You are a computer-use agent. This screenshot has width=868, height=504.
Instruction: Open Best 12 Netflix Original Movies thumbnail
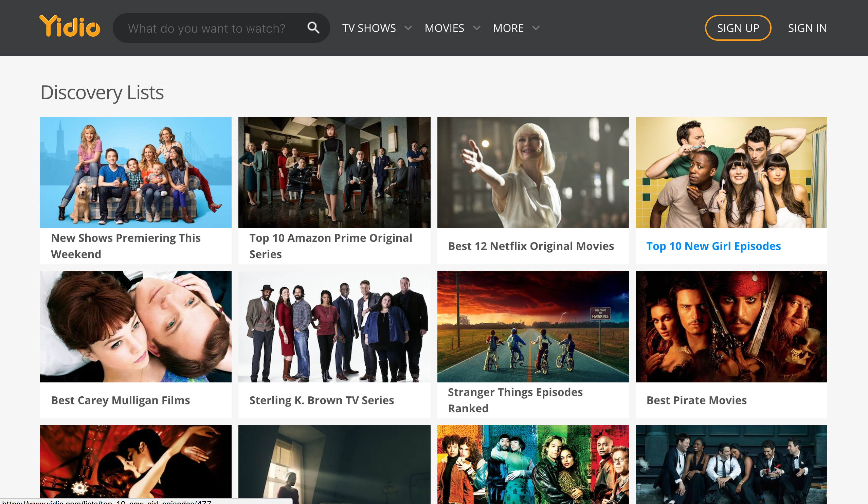[x=533, y=172]
